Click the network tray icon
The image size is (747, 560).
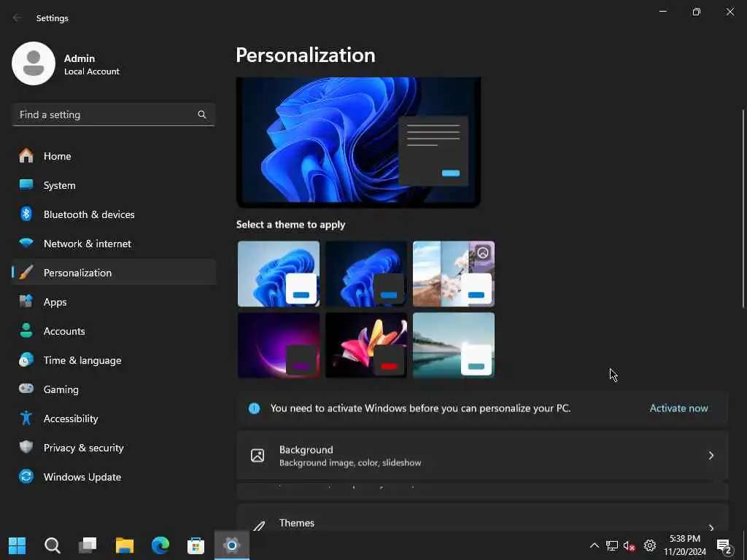click(612, 545)
